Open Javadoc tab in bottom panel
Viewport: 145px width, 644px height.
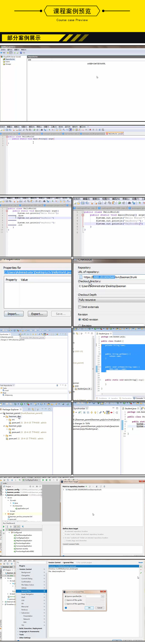[x=113, y=398]
